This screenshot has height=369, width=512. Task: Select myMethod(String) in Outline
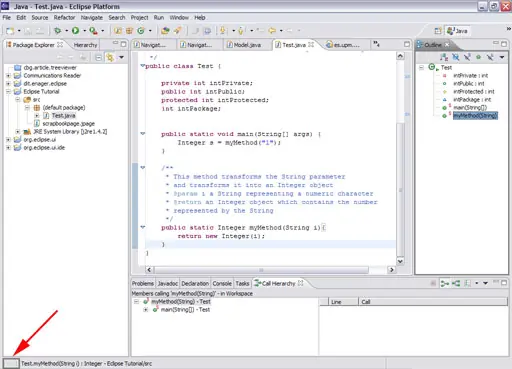point(475,116)
